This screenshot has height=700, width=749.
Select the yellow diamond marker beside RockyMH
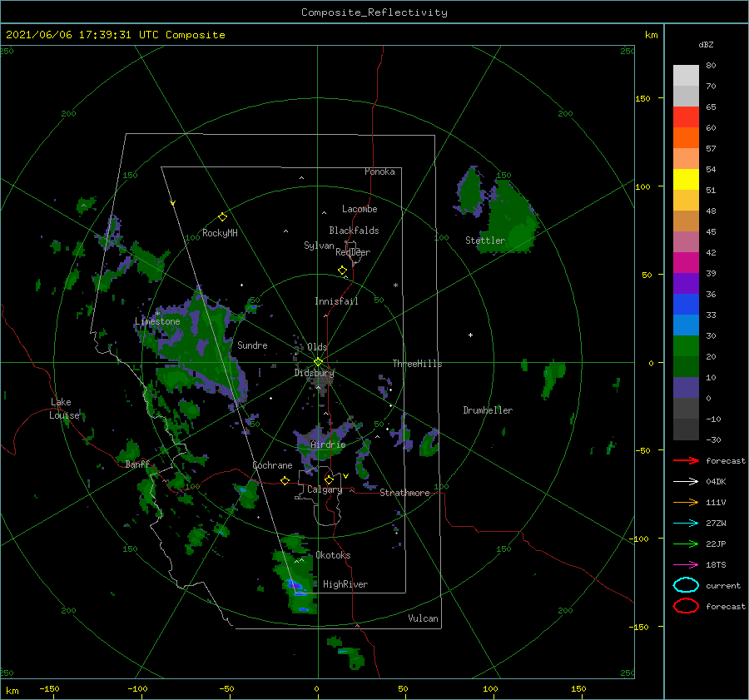[x=222, y=217]
